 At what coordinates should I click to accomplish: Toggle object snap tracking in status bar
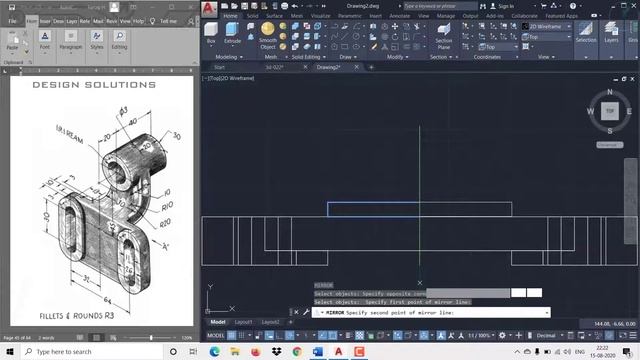pos(322,335)
